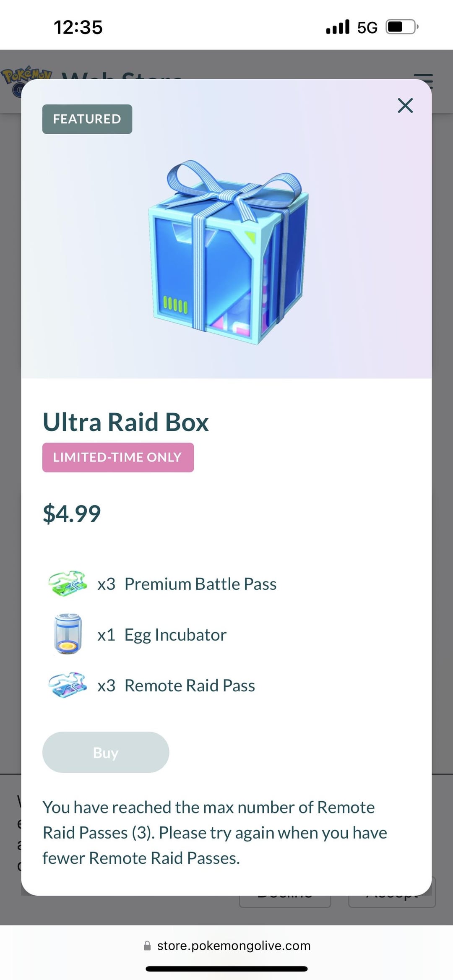Click the greyed-out Buy button
Image resolution: width=453 pixels, height=980 pixels.
(106, 752)
